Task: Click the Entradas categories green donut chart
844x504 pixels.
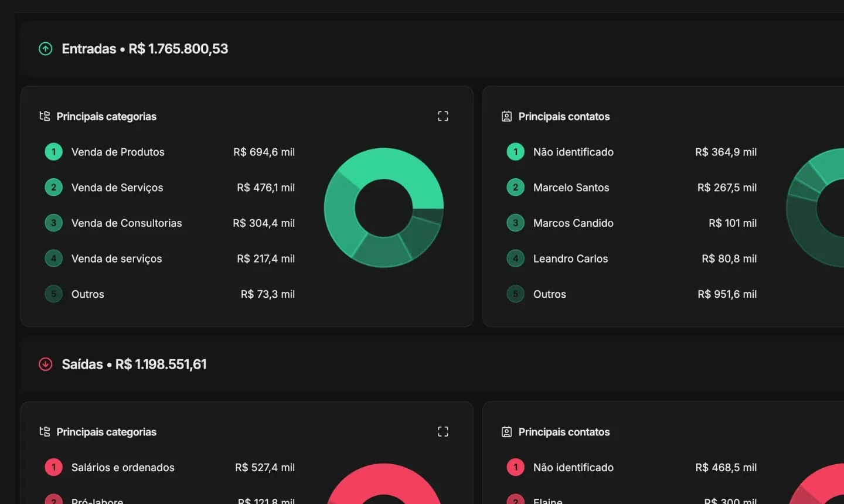Action: [384, 207]
